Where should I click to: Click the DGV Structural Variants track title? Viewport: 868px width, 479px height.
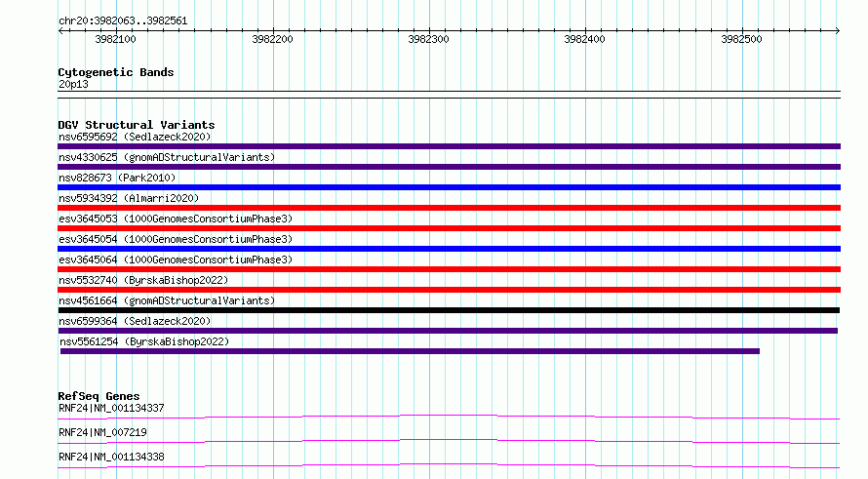[x=137, y=125]
